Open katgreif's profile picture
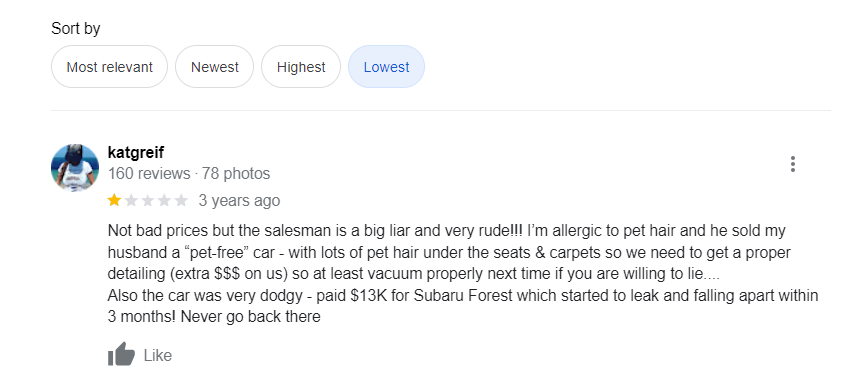Image resolution: width=843 pixels, height=377 pixels. (75, 168)
